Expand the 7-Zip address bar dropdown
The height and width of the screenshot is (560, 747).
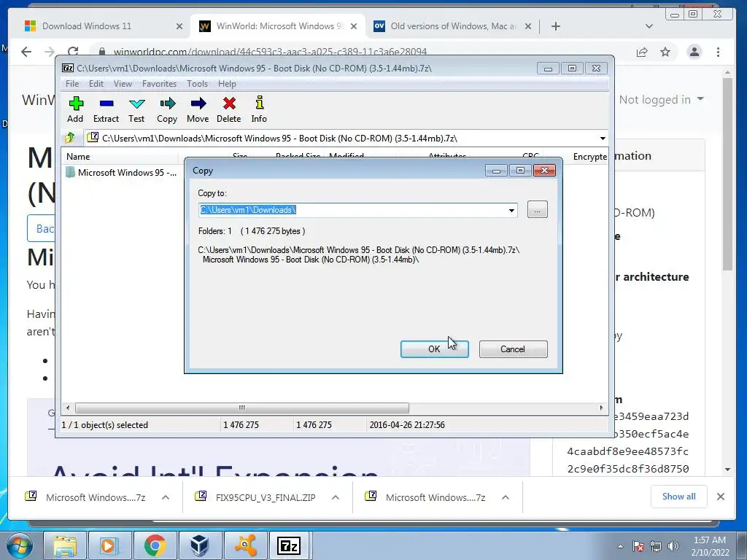click(603, 139)
